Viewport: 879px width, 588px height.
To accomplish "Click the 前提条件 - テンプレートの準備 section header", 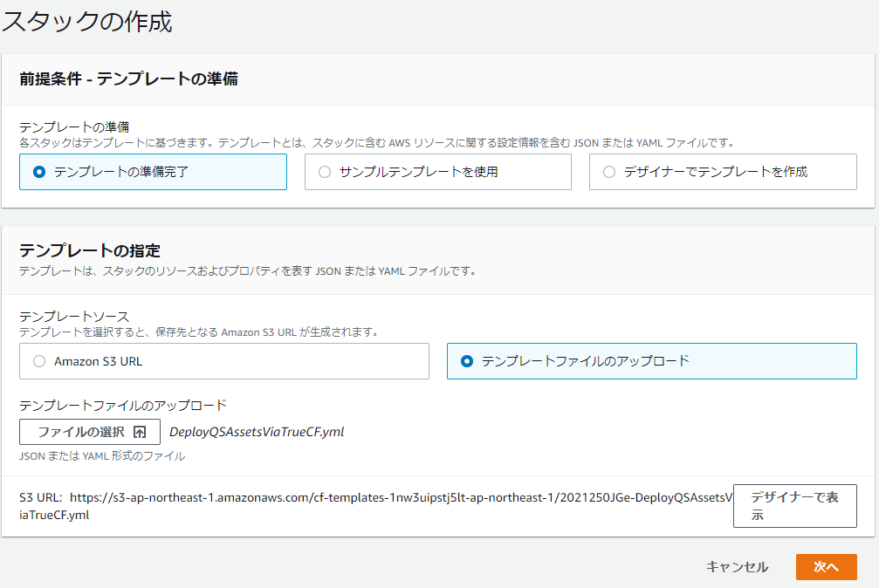I will (x=127, y=79).
